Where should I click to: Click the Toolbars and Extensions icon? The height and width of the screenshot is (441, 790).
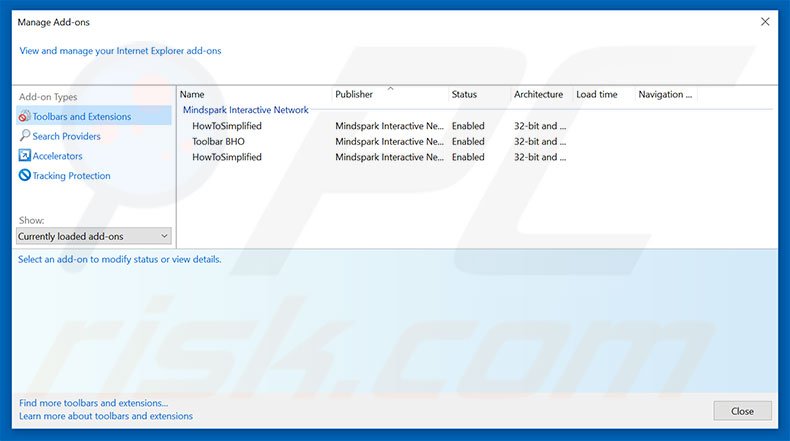pyautogui.click(x=25, y=117)
